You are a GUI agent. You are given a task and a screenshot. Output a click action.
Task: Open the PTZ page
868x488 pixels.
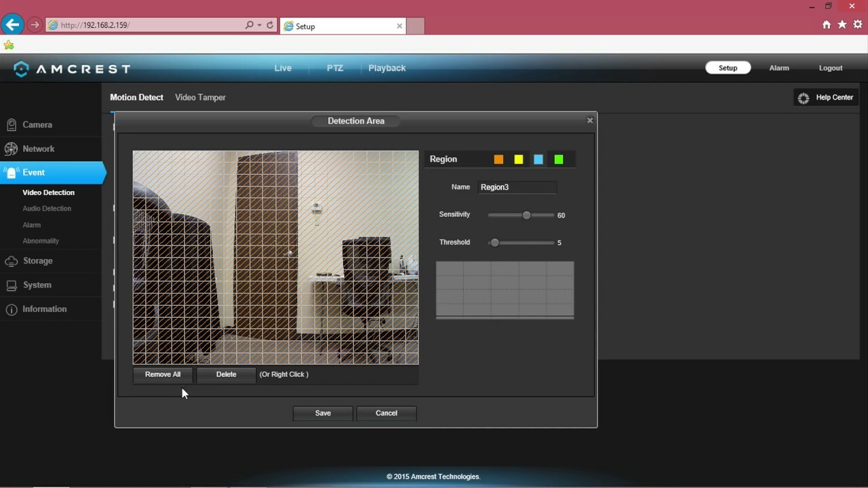tap(335, 68)
